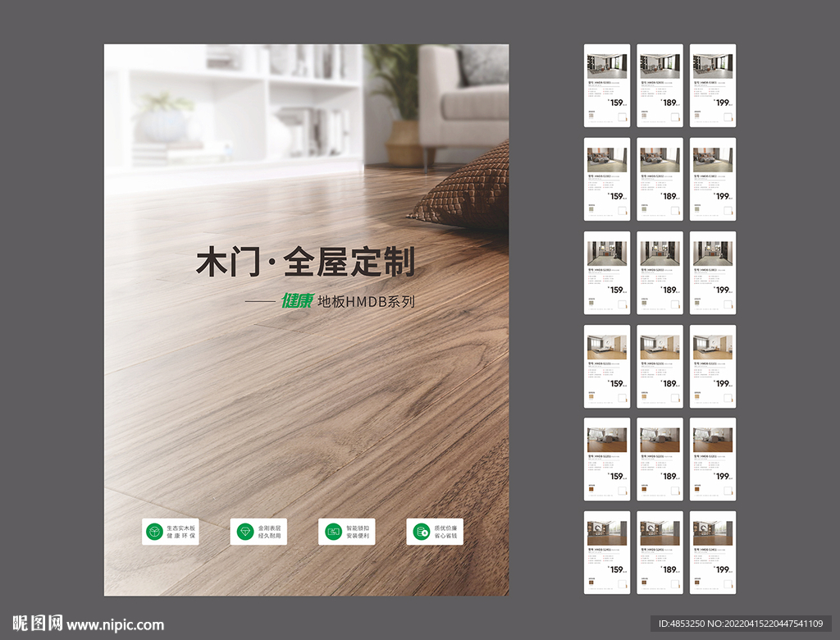Screen dimensions: 840x640
Task: Open the dark-curtain living room card priced 199
Action: coord(713,86)
